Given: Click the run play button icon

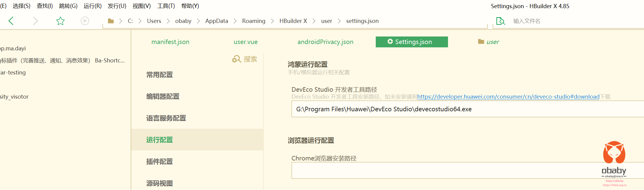Looking at the screenshot, I should [85, 21].
